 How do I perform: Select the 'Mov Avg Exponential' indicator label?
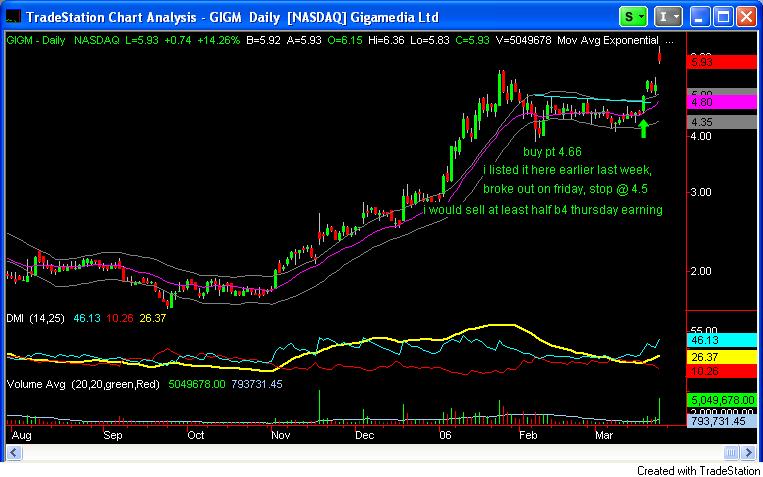[x=608, y=41]
